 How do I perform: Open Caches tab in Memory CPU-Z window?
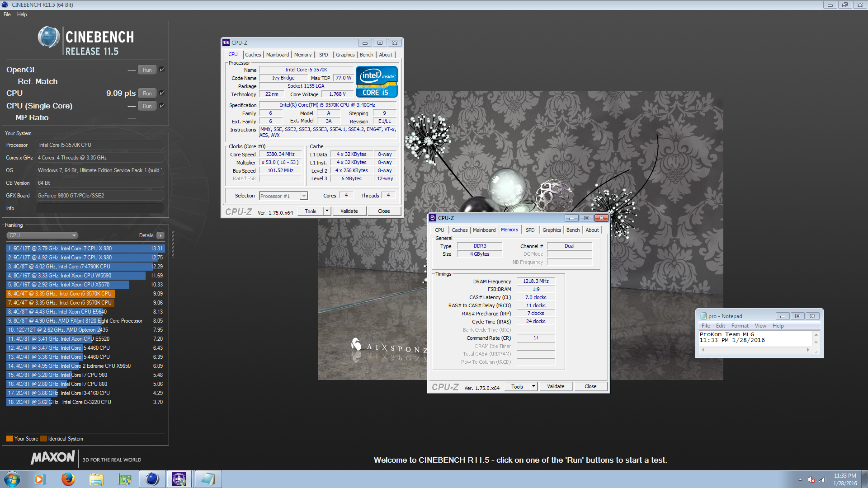(x=460, y=230)
